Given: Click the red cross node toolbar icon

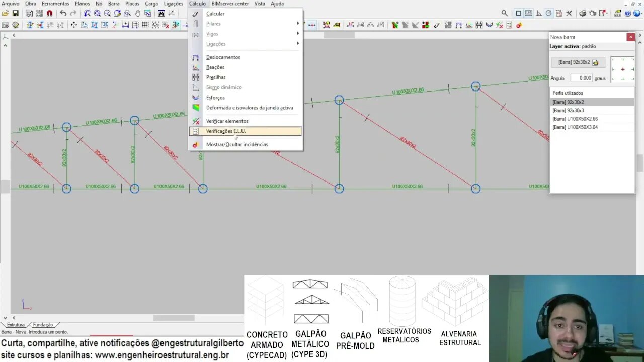Looking at the screenshot, I should pyautogui.click(x=312, y=25).
